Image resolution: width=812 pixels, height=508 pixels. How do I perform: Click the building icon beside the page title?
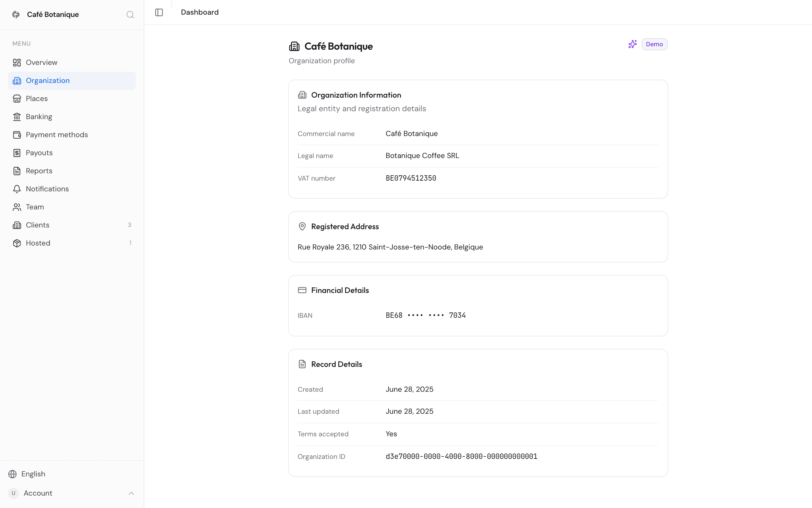click(294, 46)
